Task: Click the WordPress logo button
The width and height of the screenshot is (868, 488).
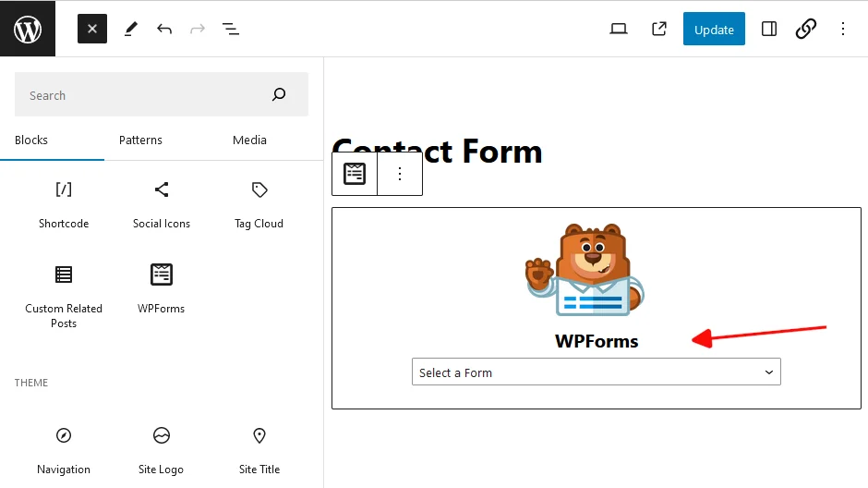Action: click(28, 29)
